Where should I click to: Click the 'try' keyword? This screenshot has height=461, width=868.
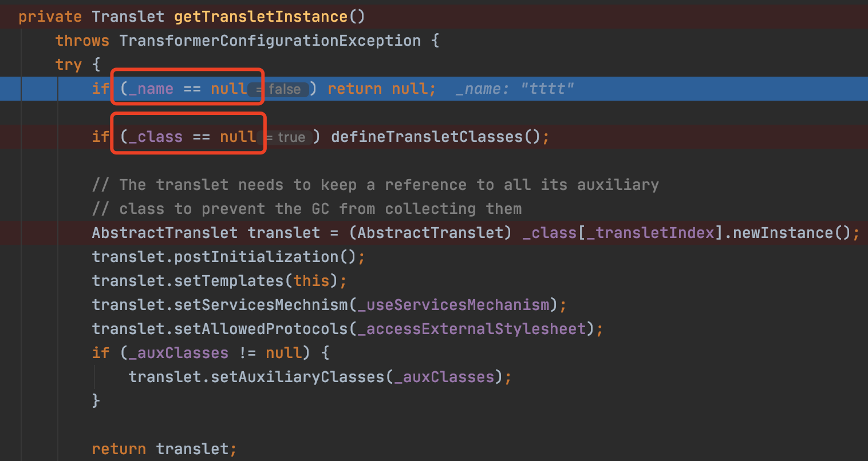pos(69,65)
